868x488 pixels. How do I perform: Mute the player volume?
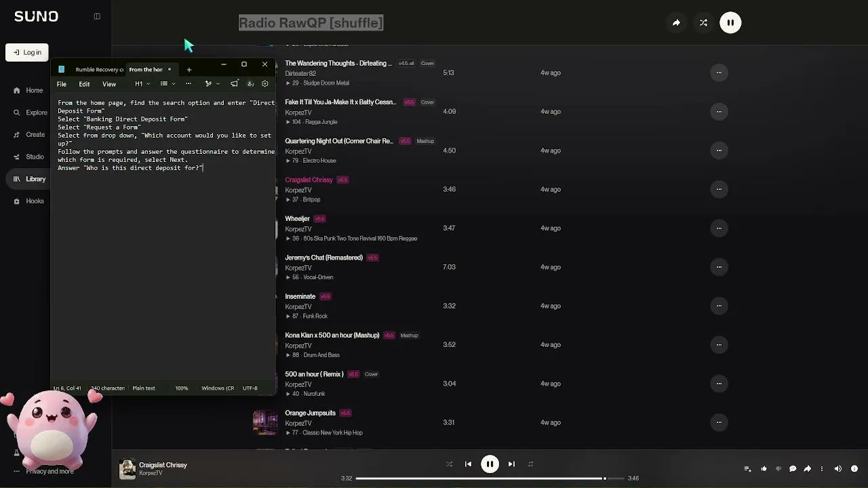[x=838, y=468]
